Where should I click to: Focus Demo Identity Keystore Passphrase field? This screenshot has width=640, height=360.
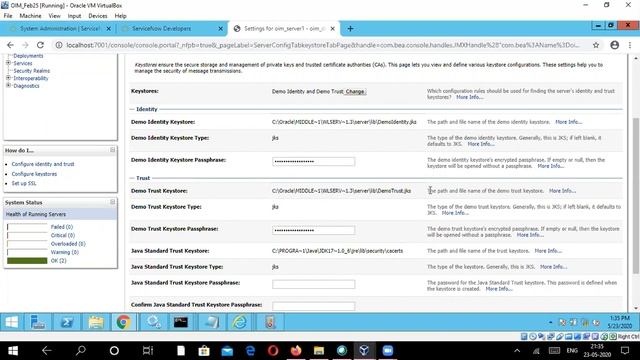coord(313,162)
